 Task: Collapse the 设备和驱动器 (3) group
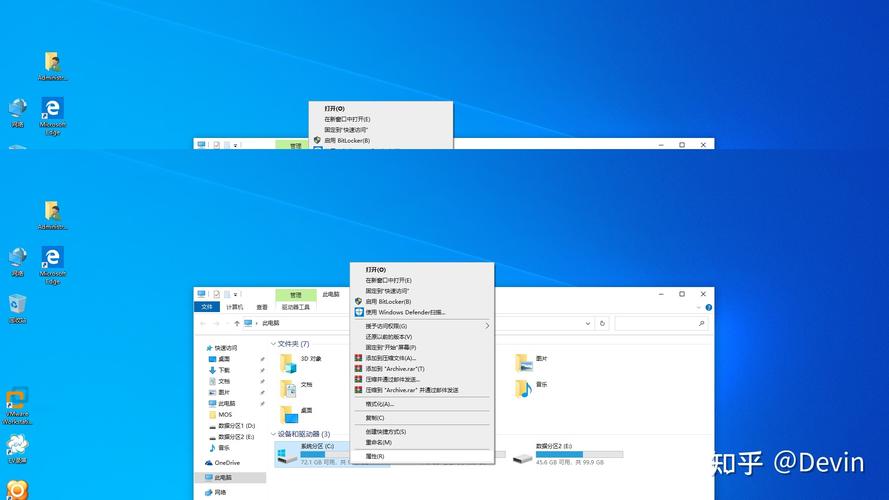(x=273, y=434)
